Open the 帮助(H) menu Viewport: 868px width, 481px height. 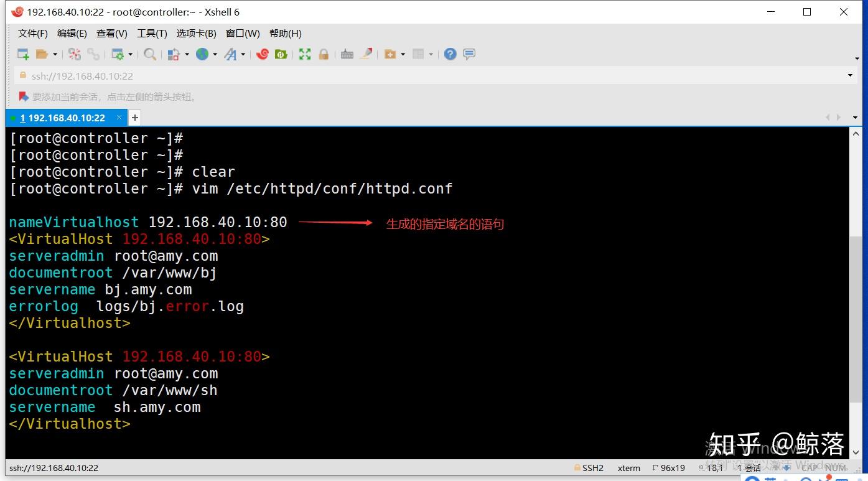[x=286, y=34]
